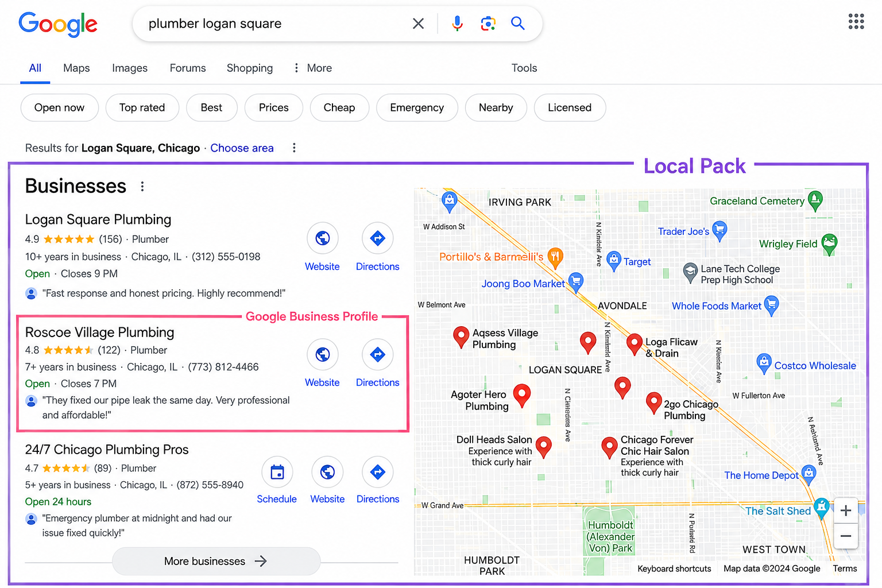Viewport: 882px width, 588px height.
Task: Toggle the Emergency filter chip
Action: coord(417,107)
